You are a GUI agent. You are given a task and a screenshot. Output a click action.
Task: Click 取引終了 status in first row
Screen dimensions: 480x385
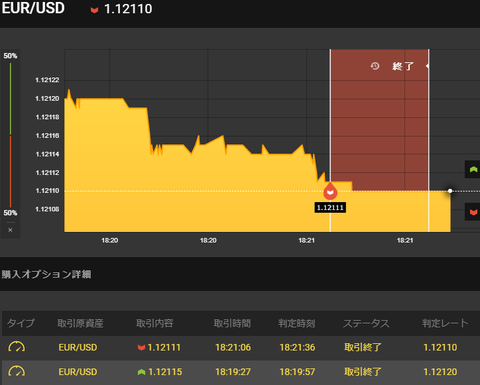point(363,347)
